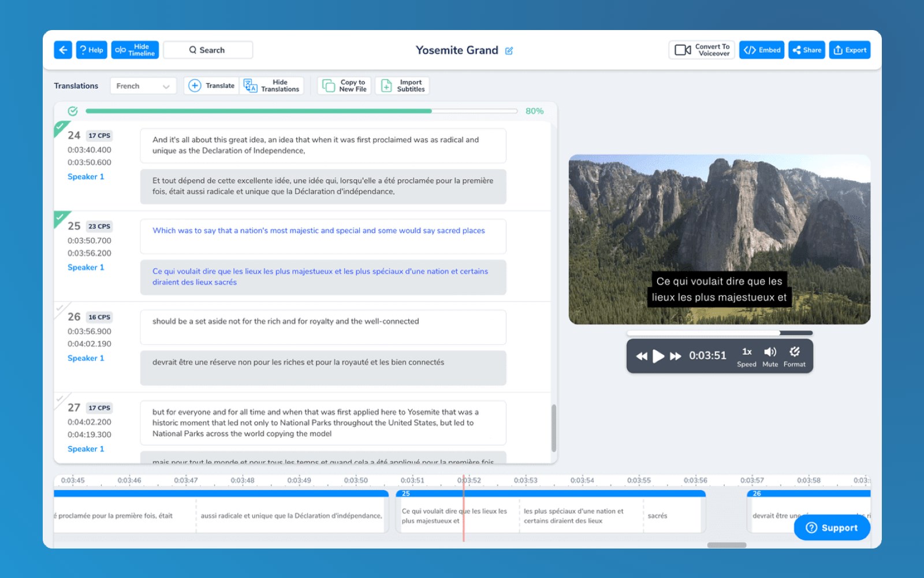Viewport: 924px width, 578px height.
Task: Open the Export button
Action: (x=850, y=50)
